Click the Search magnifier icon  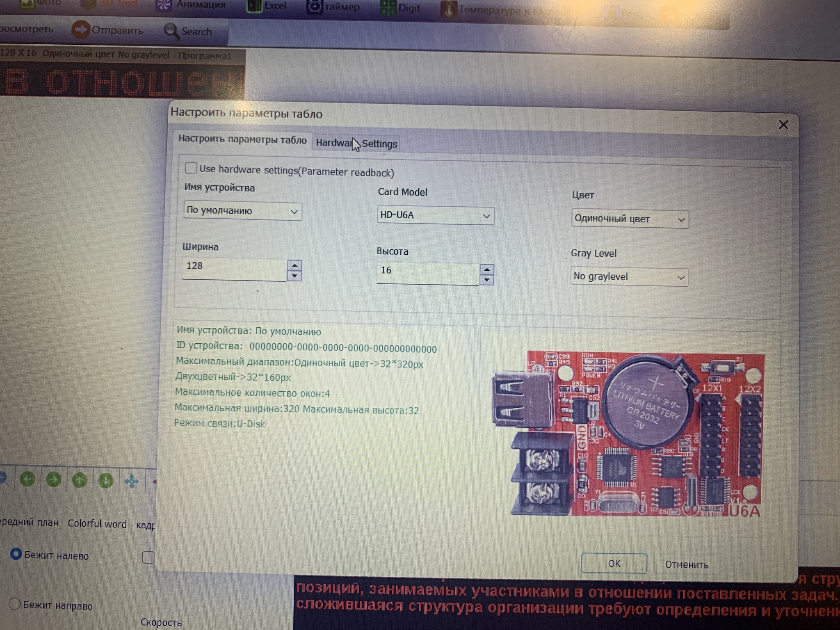click(171, 31)
